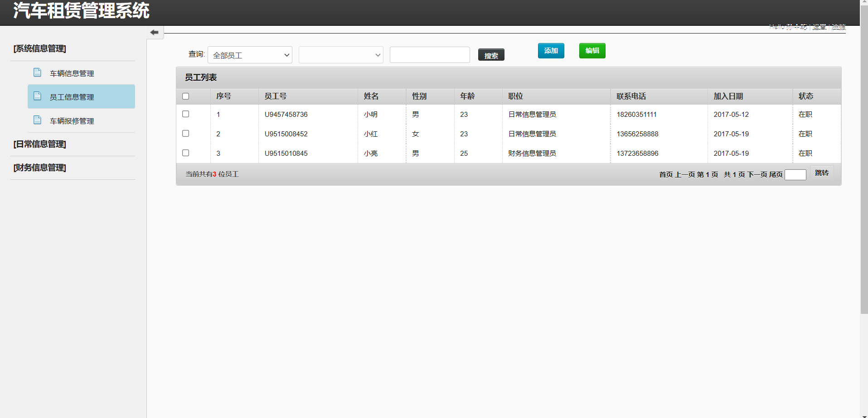The height and width of the screenshot is (418, 868).
Task: Click the document icon beside 车辆报修管理
Action: click(x=38, y=120)
